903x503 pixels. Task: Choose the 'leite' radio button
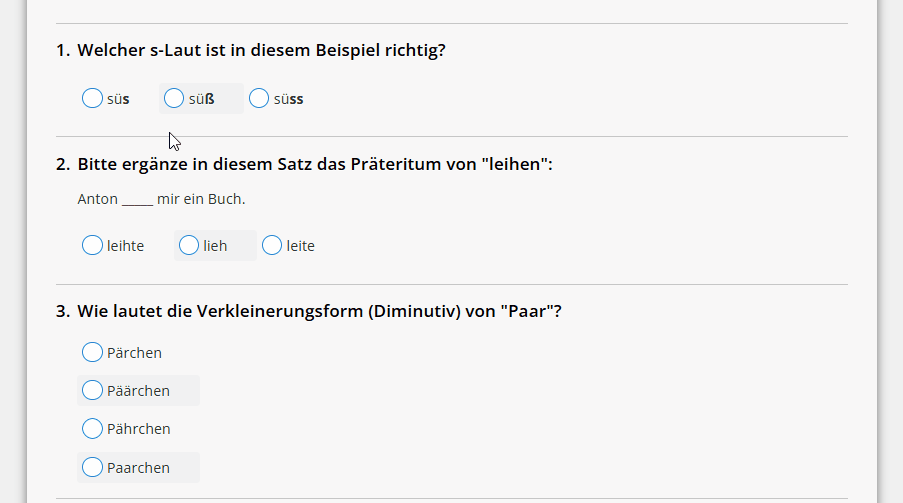(x=272, y=245)
